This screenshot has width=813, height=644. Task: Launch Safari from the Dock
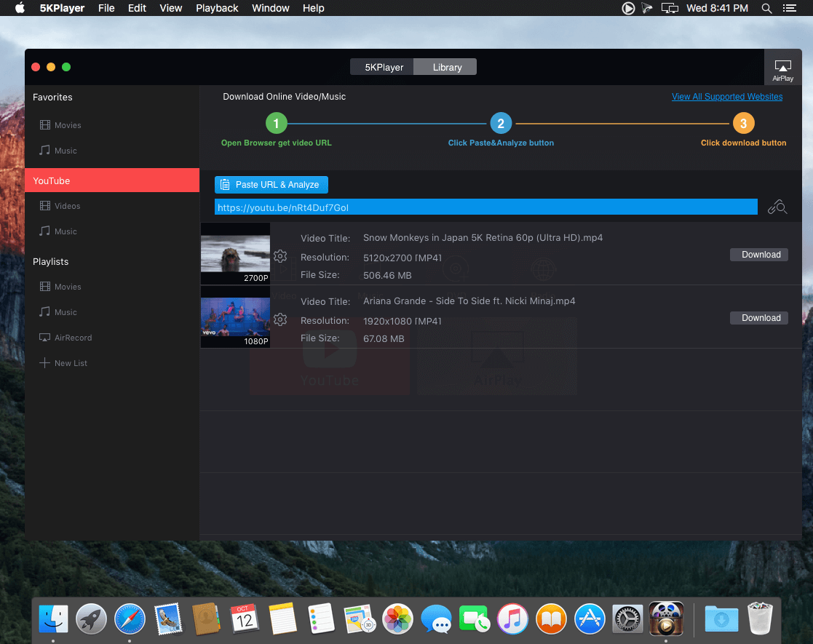[130, 619]
